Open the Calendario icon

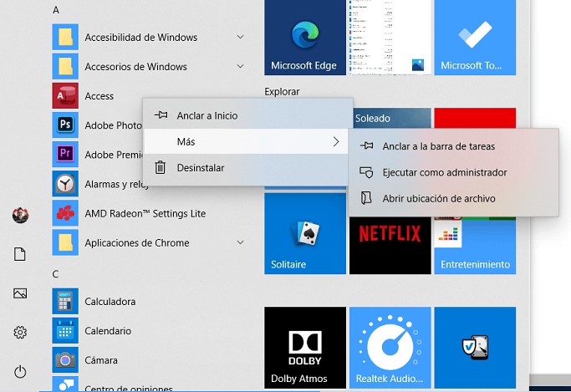pyautogui.click(x=65, y=330)
